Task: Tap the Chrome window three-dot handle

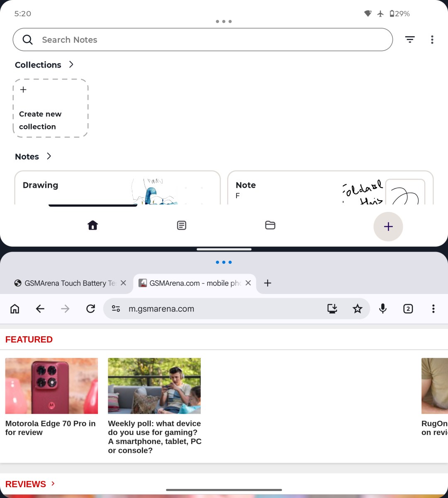Action: 224,262
